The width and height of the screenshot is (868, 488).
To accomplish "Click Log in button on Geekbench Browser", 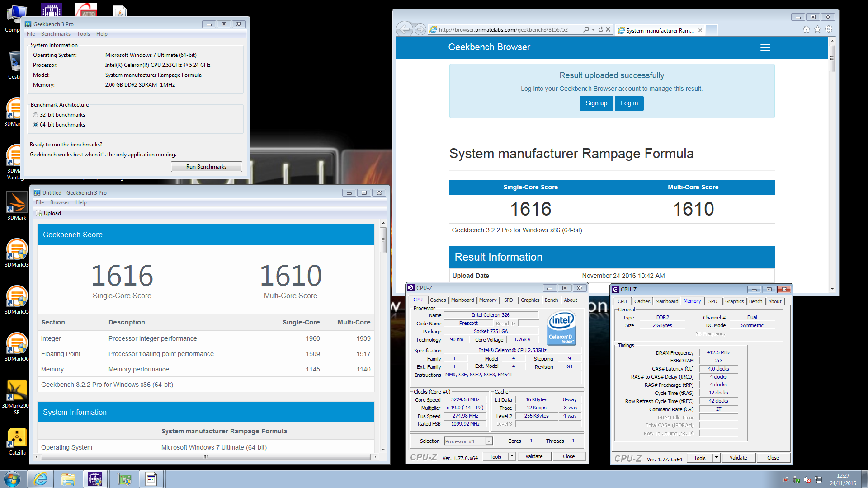I will click(629, 103).
